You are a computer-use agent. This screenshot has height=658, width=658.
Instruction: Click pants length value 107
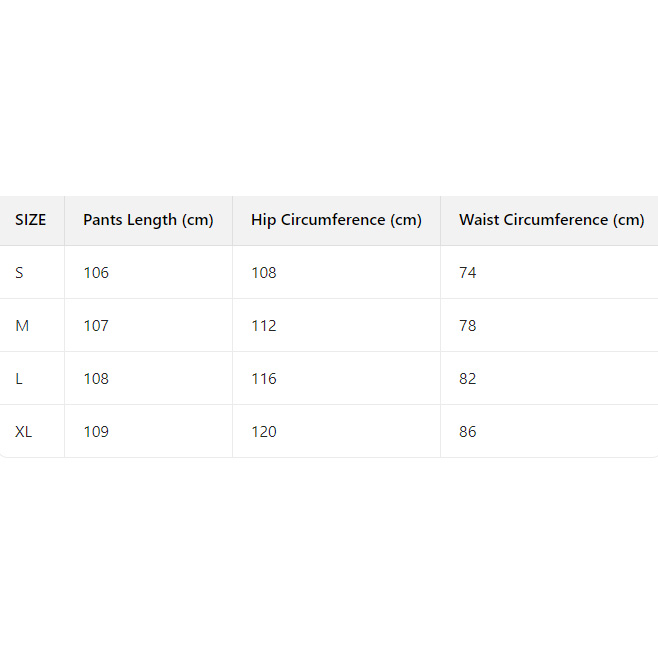pyautogui.click(x=96, y=326)
